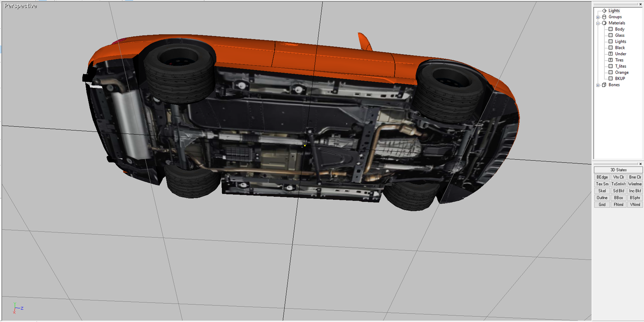Collapse the Materials tree node
This screenshot has height=322, width=644.
point(598,23)
